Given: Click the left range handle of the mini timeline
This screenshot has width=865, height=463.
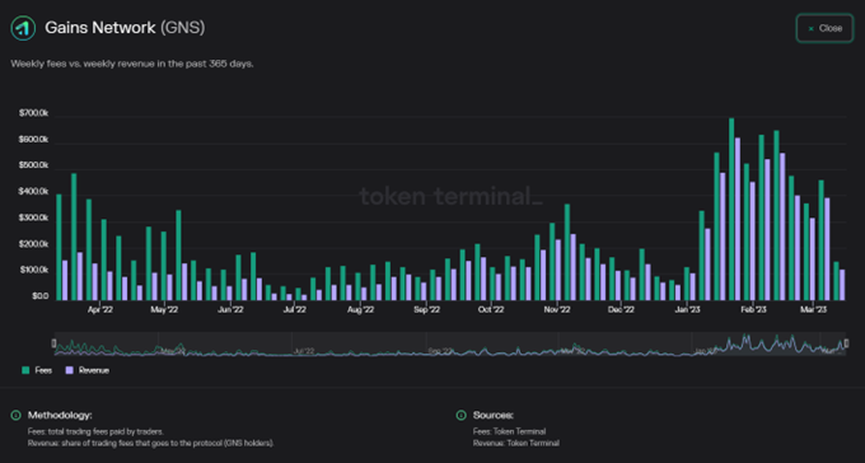Looking at the screenshot, I should coord(54,344).
